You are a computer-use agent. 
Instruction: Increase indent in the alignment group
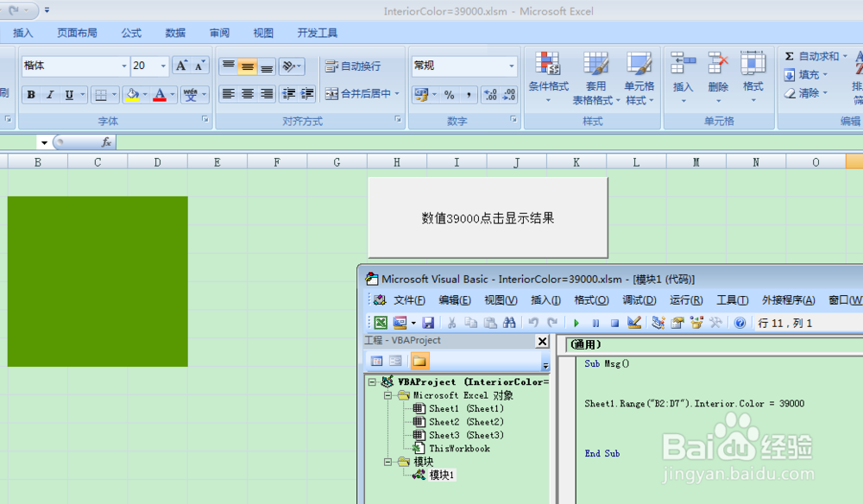307,94
